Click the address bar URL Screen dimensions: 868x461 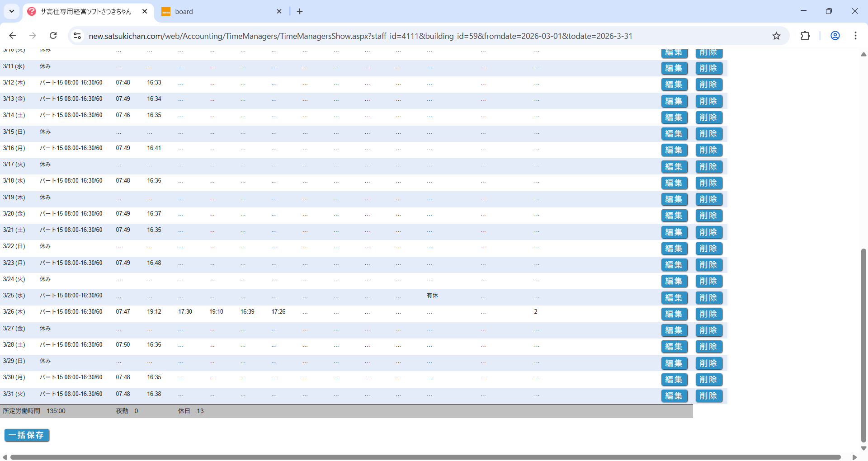pos(360,36)
